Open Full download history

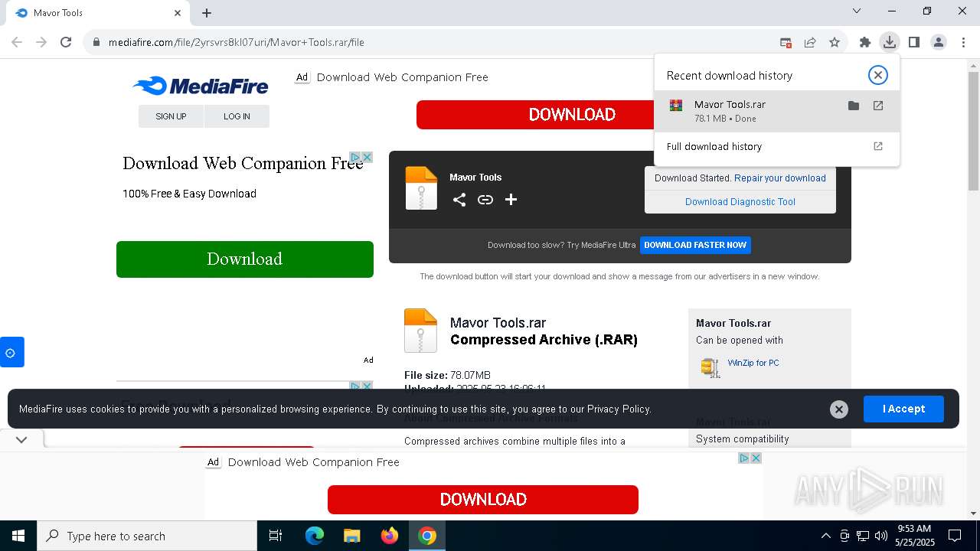click(777, 146)
